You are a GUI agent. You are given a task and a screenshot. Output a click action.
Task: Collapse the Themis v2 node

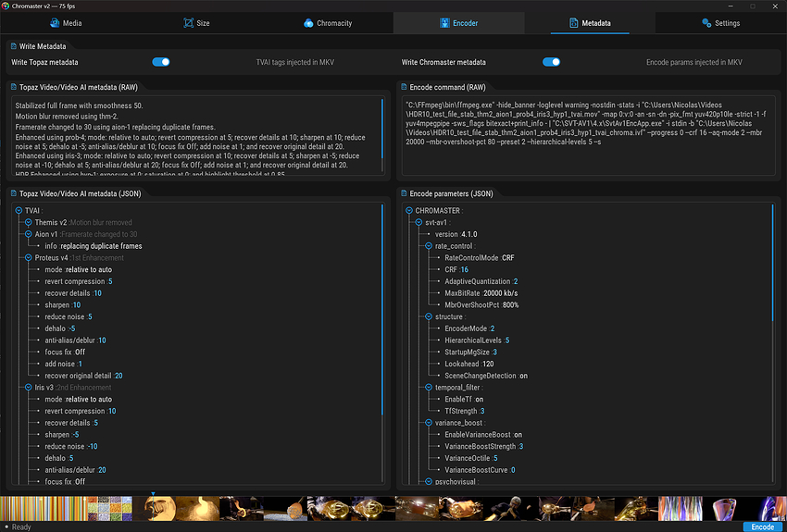pyautogui.click(x=29, y=222)
